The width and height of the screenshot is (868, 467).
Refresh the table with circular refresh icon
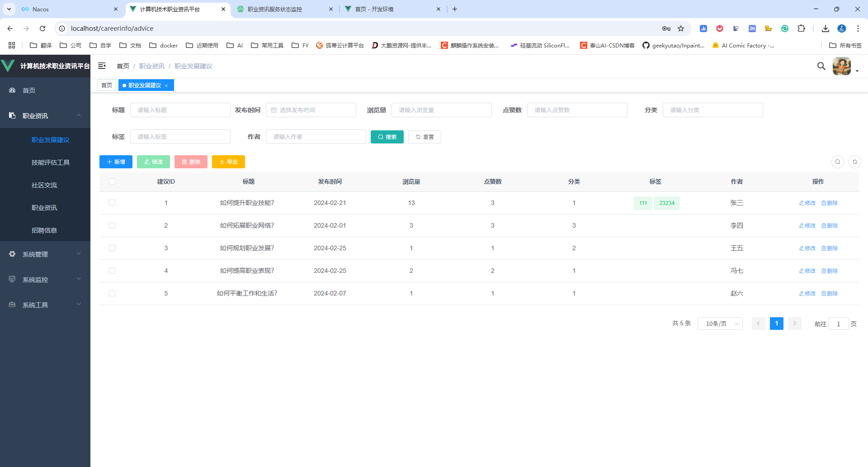[855, 162]
